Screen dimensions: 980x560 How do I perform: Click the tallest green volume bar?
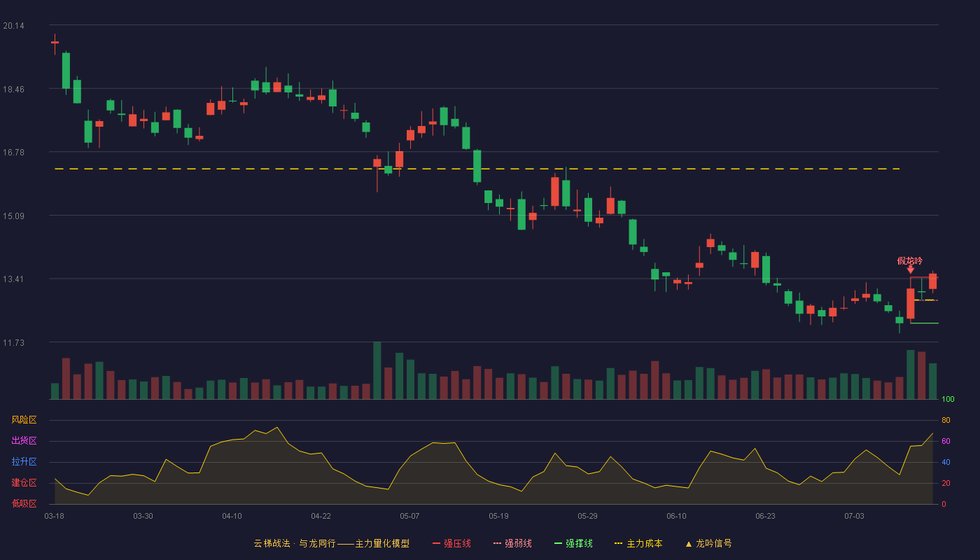tap(377, 370)
